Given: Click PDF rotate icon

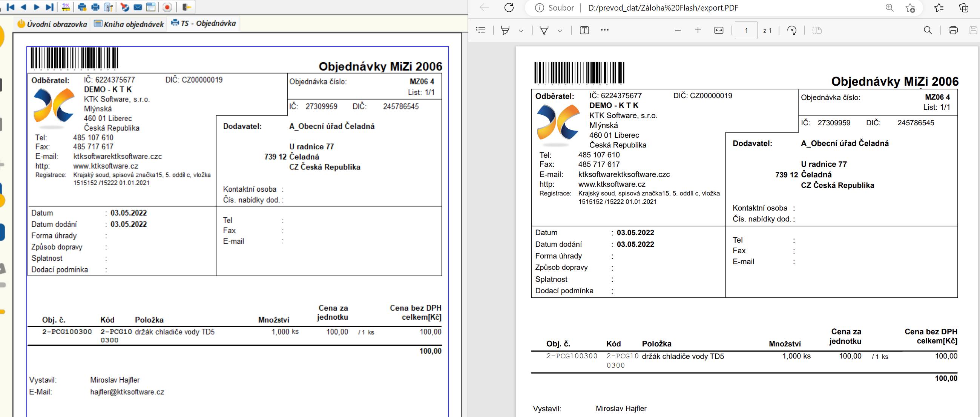Looking at the screenshot, I should tap(792, 30).
